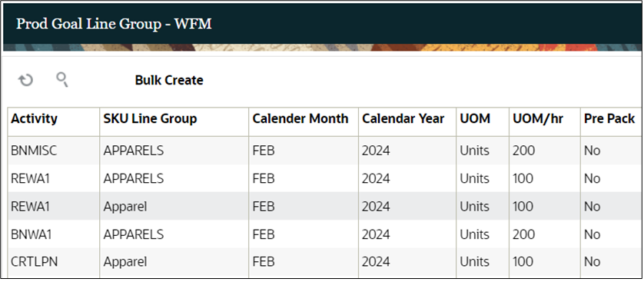Select the CRTLPN activity row

click(x=324, y=262)
